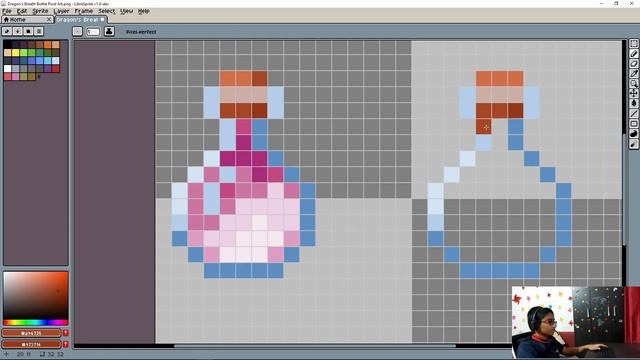Screen dimensions: 640x360
Task: Open the Help menu
Action: pyautogui.click(x=143, y=11)
